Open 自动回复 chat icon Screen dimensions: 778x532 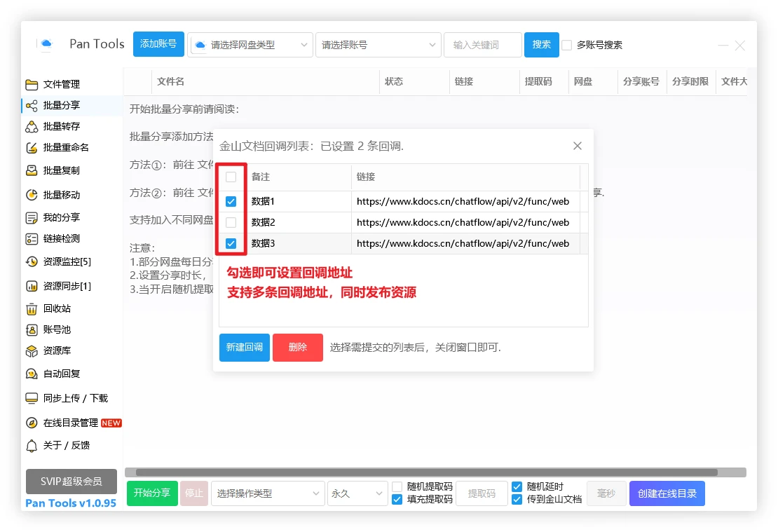[x=32, y=374]
